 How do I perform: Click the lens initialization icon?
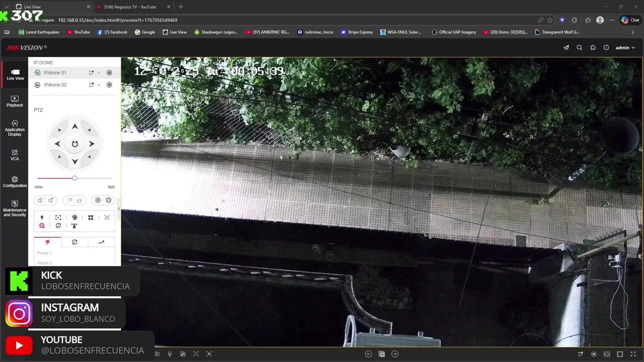(x=74, y=218)
